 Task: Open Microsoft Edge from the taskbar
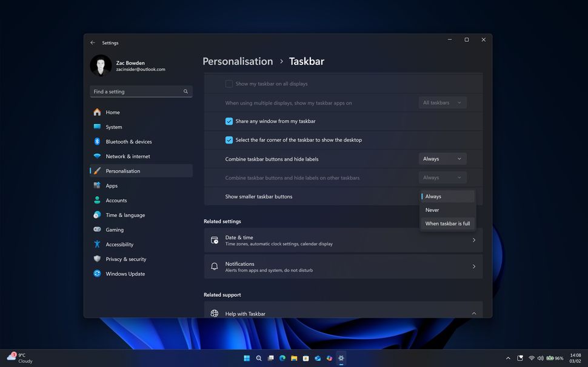click(282, 358)
